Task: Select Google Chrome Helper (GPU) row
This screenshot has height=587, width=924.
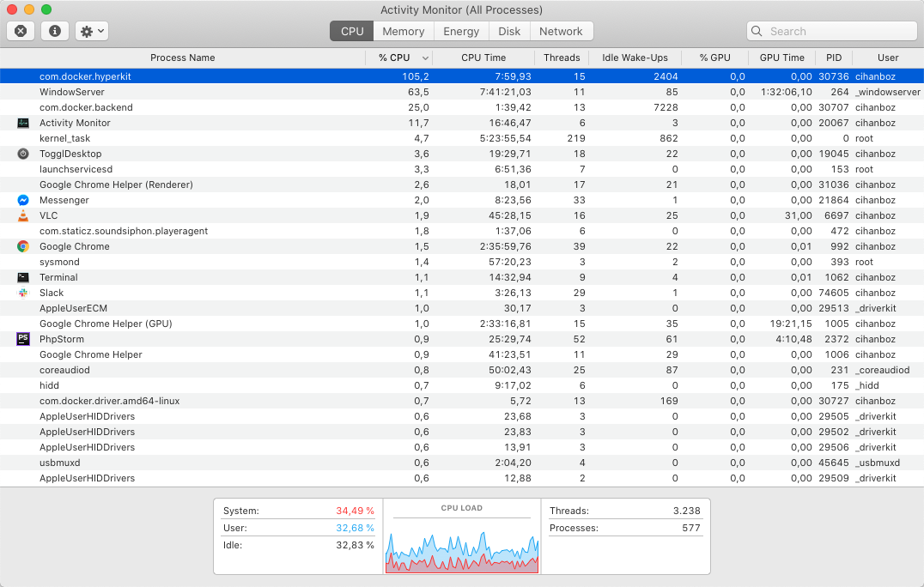Action: point(462,324)
